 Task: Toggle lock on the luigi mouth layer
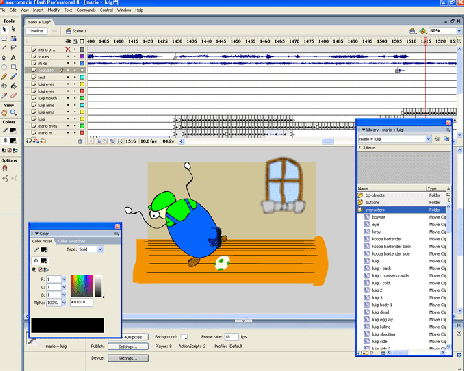pos(74,98)
